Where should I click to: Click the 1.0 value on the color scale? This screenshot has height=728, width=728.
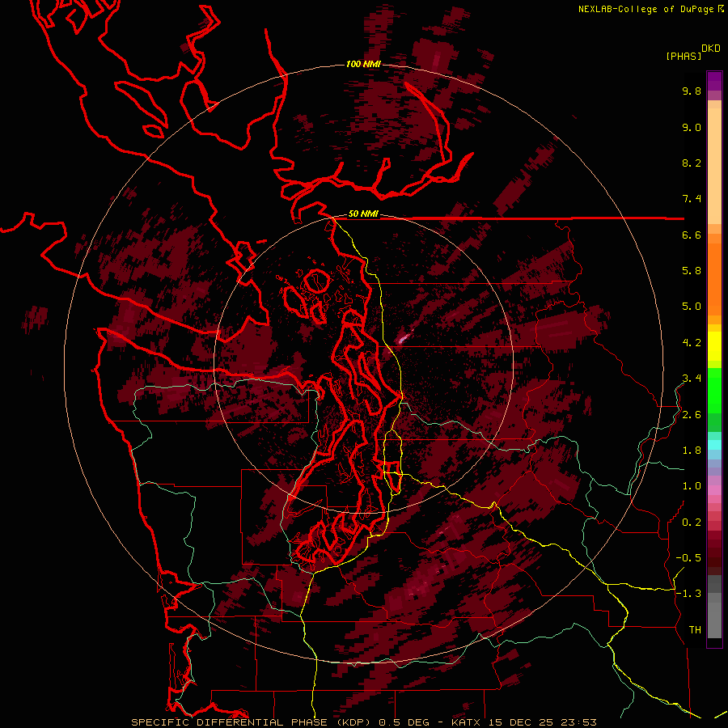pos(692,486)
